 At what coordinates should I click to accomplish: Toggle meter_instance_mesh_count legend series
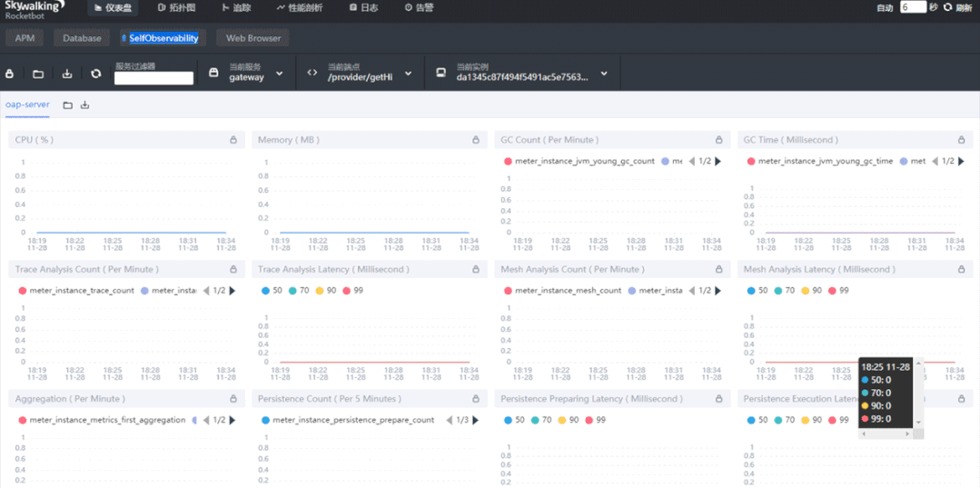click(x=562, y=291)
